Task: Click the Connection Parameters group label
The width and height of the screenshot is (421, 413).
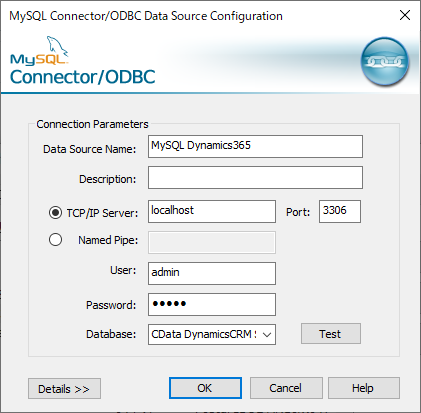Action: click(92, 124)
